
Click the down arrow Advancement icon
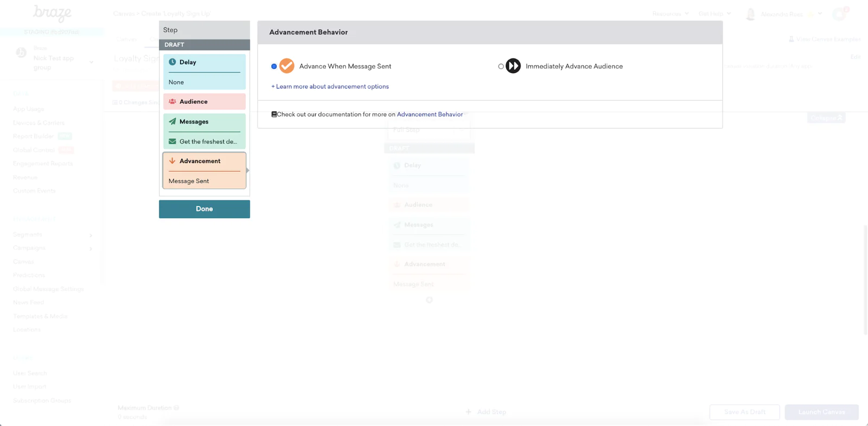[x=173, y=161]
